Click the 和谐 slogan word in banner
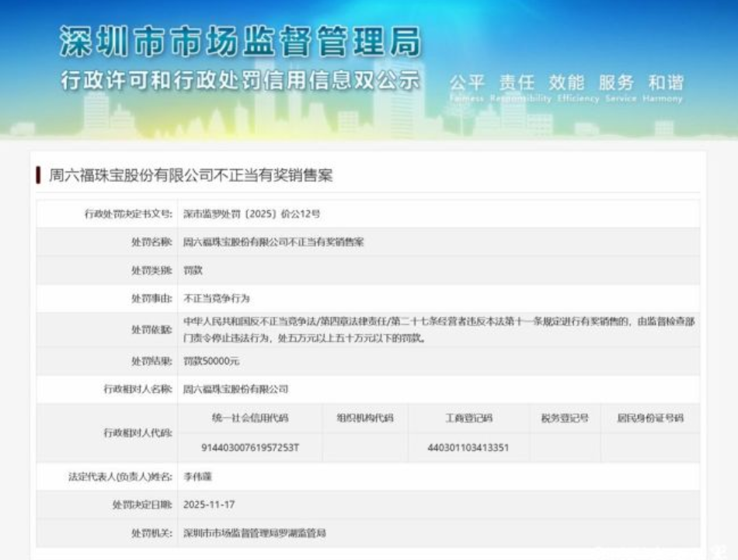738x560 pixels. tap(666, 83)
